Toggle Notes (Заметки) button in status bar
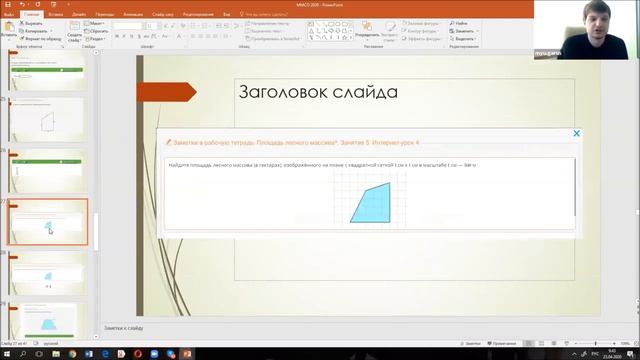 [x=471, y=344]
